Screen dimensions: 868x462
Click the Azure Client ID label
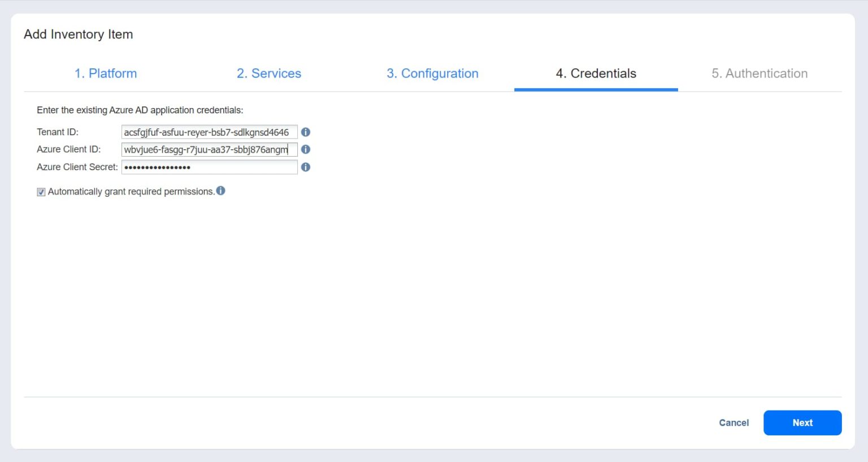[68, 149]
